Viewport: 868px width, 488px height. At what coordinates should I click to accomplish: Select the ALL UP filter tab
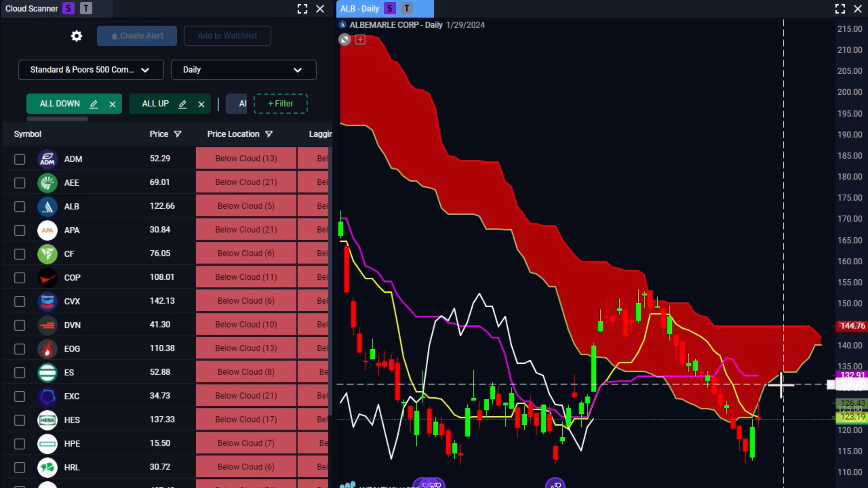[155, 103]
